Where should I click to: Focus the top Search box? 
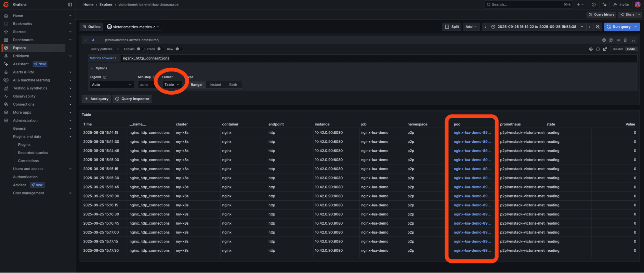(528, 5)
